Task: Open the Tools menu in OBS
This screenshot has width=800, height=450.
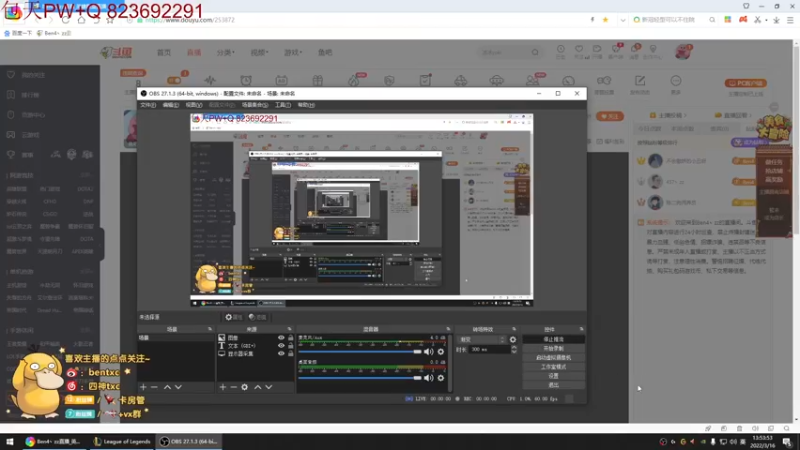Action: (x=283, y=105)
